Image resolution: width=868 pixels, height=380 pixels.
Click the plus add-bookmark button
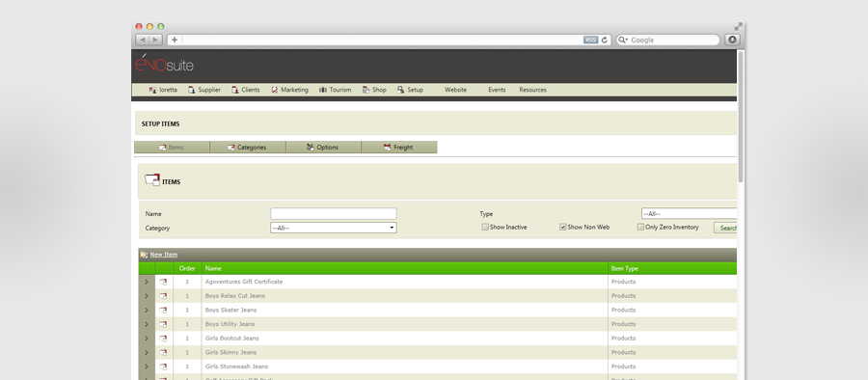(175, 40)
